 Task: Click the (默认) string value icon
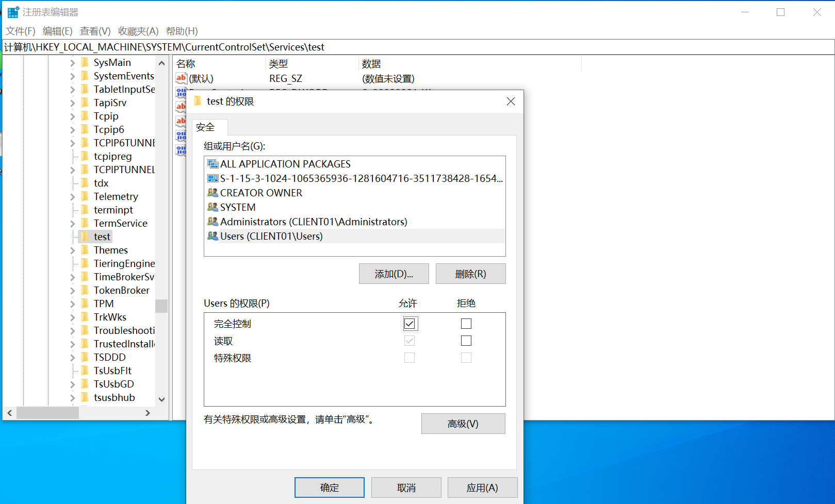tap(181, 78)
